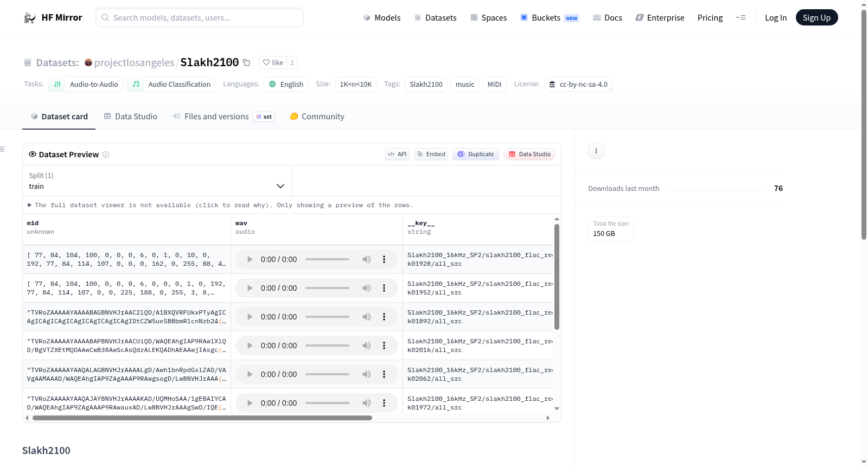Open Enterprise in the top navigation
Image resolution: width=868 pixels, height=467 pixels.
(x=660, y=18)
